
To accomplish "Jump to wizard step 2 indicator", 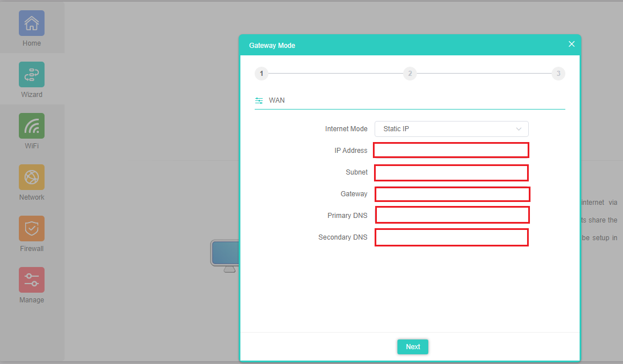I will pos(409,74).
